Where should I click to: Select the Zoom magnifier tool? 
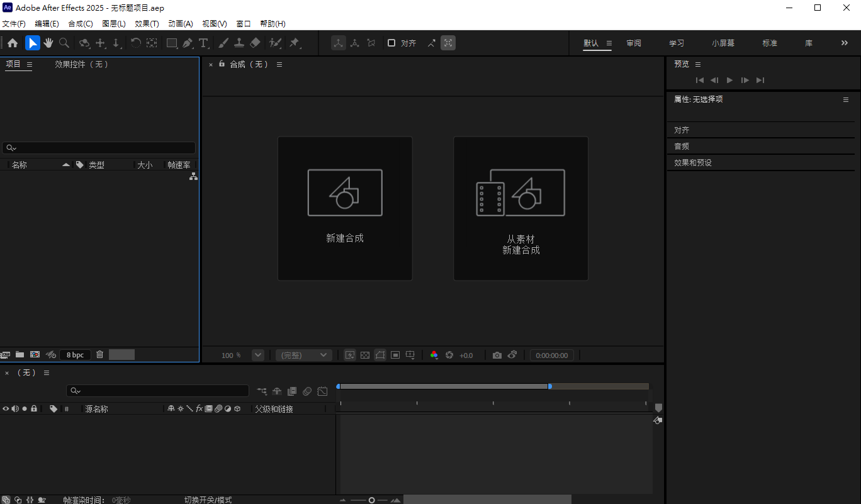click(64, 43)
